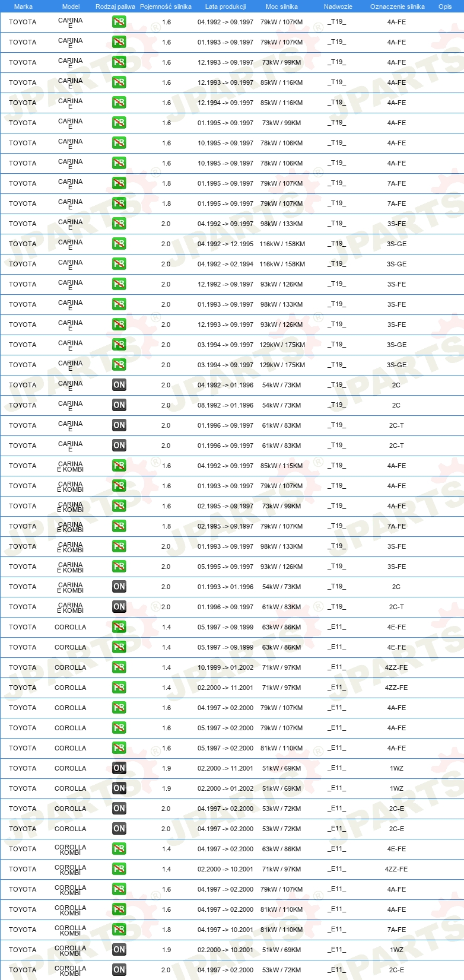
Task: Click petrol icon in Carina E 04.1992 -> 12.1995 3S-GE row
Action: tap(119, 244)
